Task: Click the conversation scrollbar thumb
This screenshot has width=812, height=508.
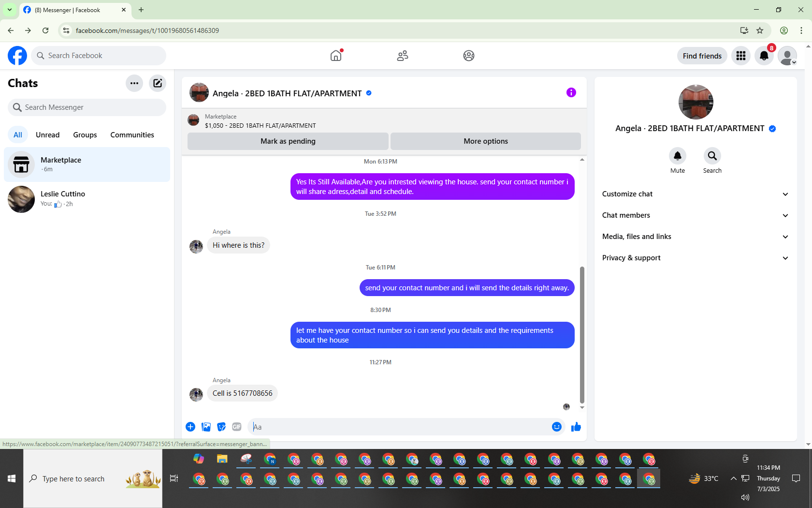Action: point(582,335)
